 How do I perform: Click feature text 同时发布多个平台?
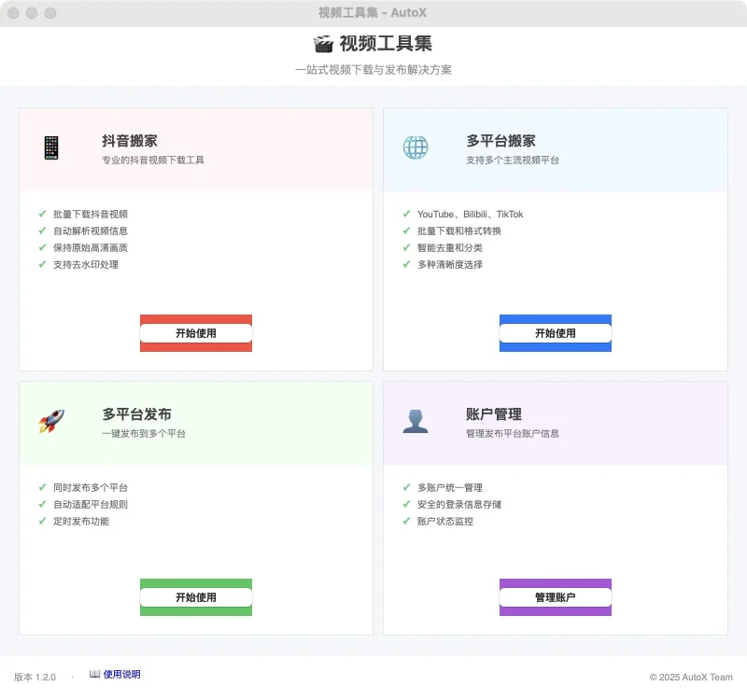tap(91, 487)
